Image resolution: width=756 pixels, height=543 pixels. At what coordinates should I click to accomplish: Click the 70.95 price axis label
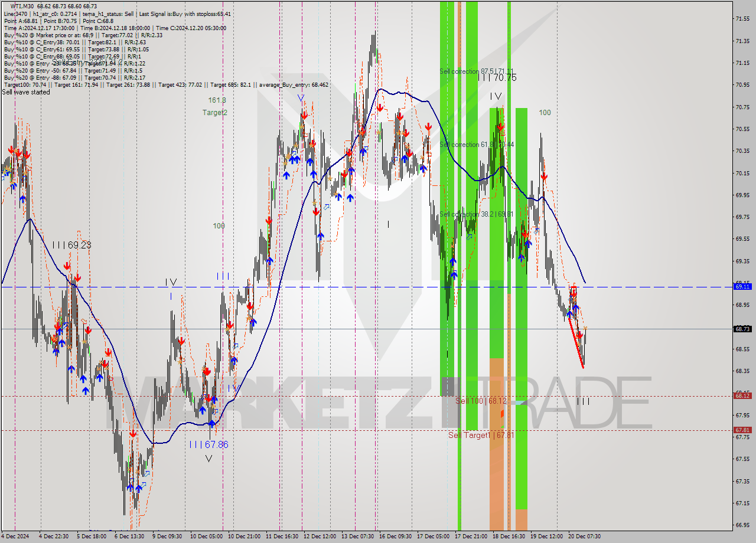pos(742,85)
